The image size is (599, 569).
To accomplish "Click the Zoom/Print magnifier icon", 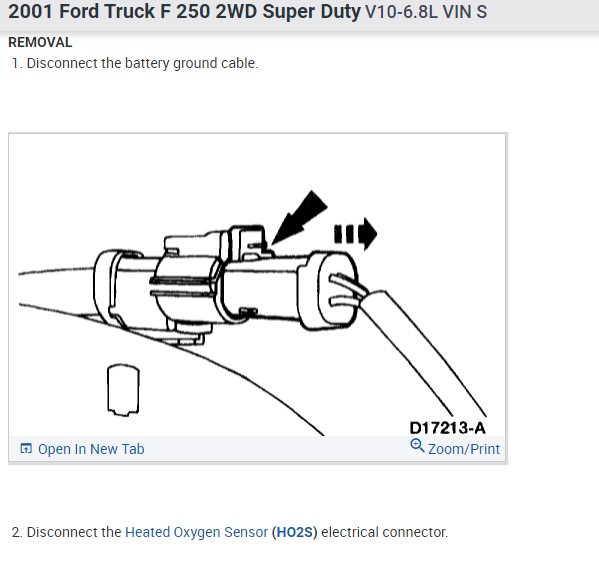I will [417, 446].
